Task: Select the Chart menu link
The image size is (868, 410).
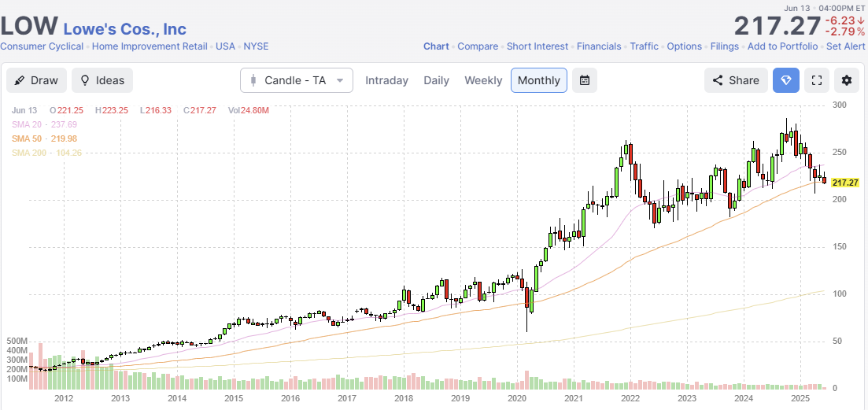Action: click(436, 46)
